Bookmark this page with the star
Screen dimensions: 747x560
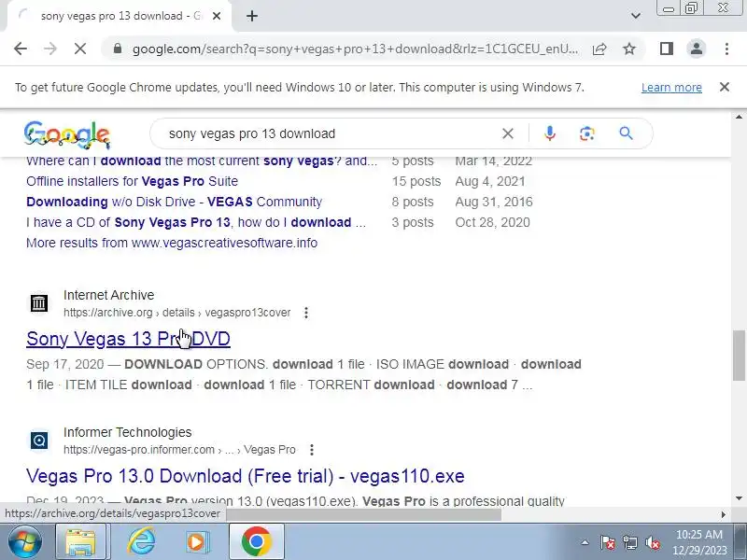(629, 49)
